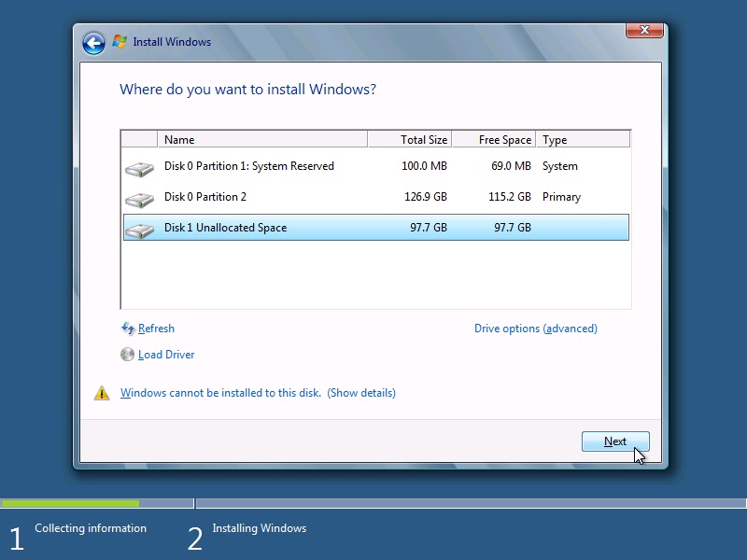The height and width of the screenshot is (560, 747).
Task: Sort list by Total Size column
Action: click(x=409, y=139)
